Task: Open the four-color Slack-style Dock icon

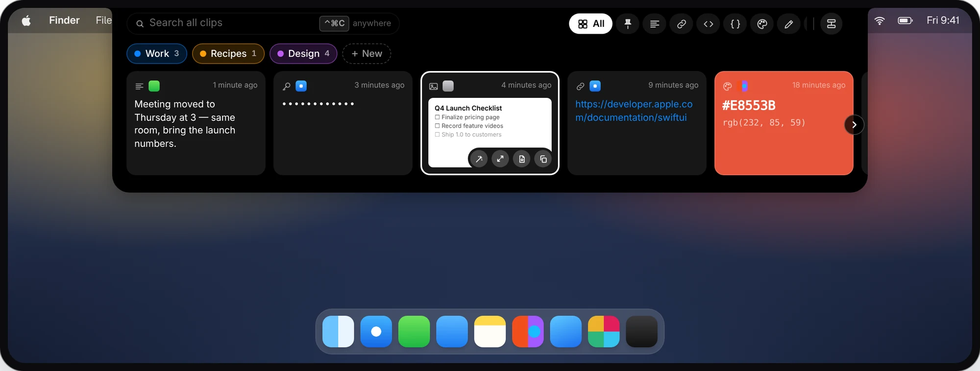Action: (x=604, y=331)
